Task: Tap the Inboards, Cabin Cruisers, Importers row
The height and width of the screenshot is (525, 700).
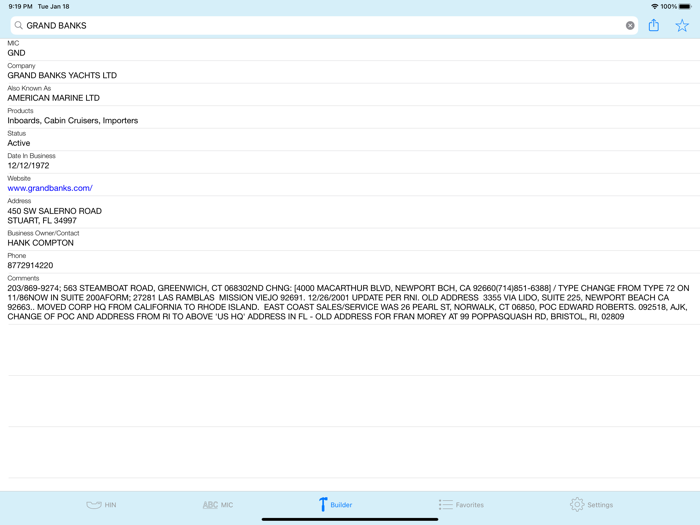Action: (350, 117)
